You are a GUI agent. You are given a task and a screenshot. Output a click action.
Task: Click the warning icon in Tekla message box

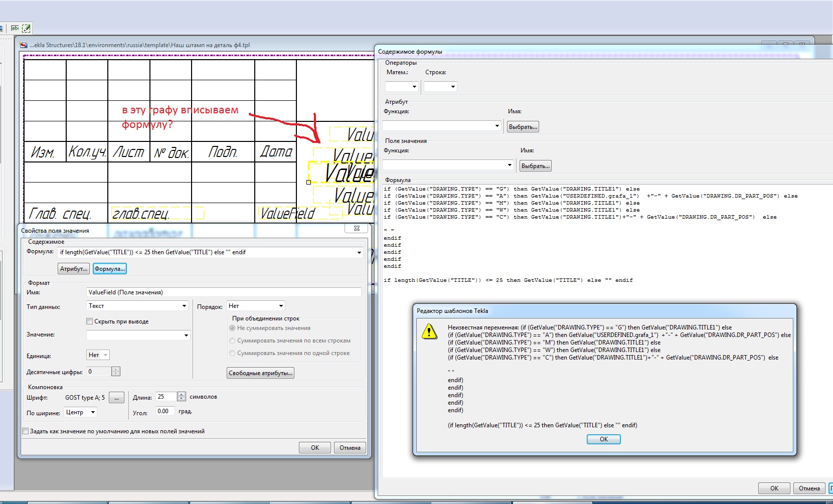(x=429, y=331)
